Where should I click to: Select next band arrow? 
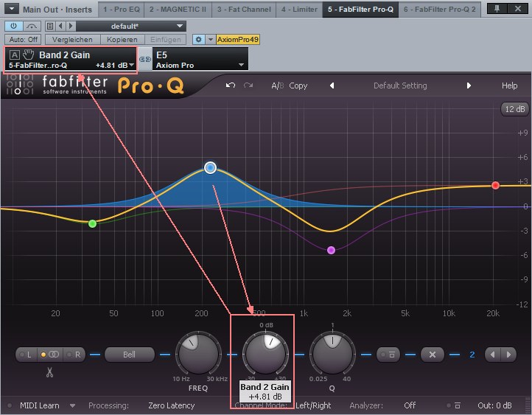(508, 355)
